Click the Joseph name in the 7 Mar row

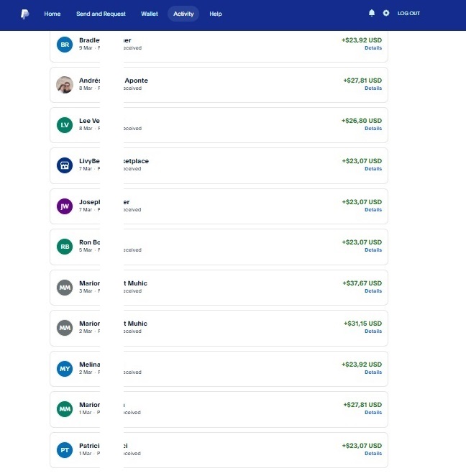(x=89, y=202)
